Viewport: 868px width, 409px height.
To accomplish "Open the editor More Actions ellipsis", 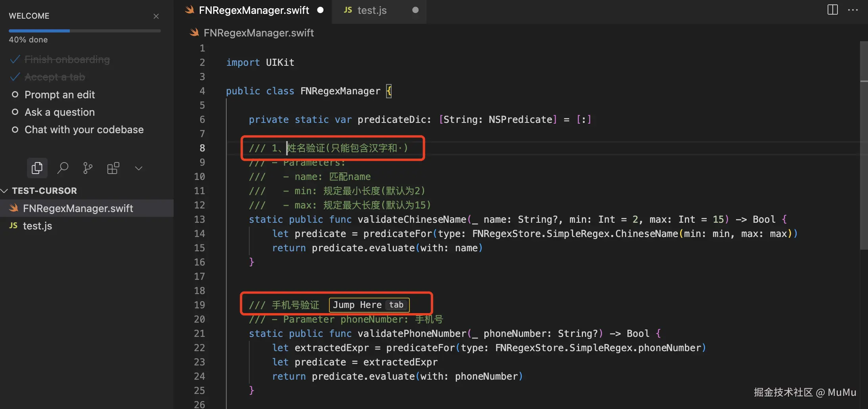I will point(853,10).
